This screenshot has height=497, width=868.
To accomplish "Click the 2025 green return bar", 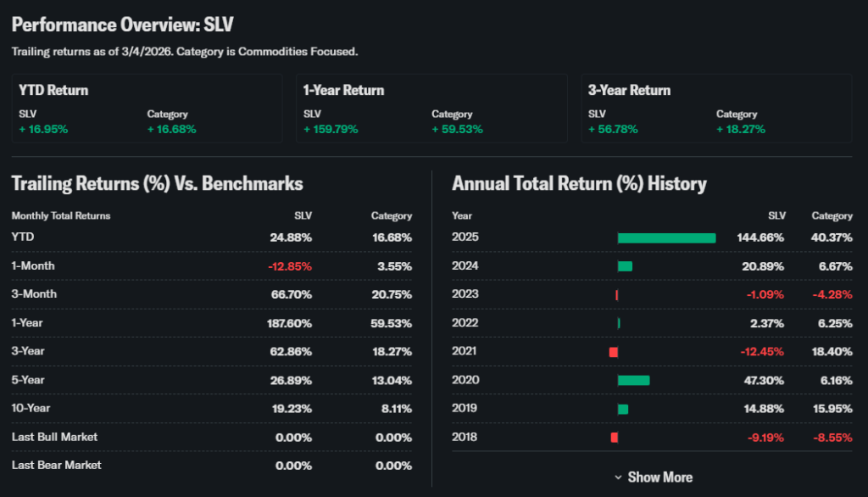I will tap(666, 237).
